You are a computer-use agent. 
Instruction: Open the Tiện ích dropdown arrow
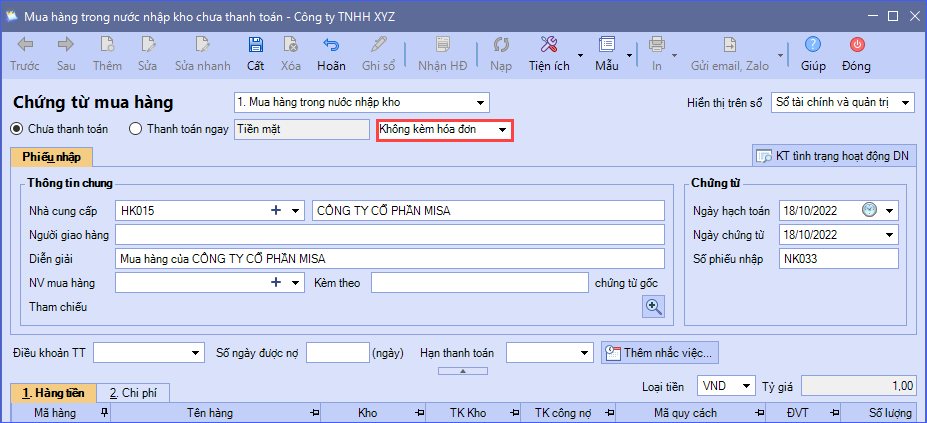580,56
